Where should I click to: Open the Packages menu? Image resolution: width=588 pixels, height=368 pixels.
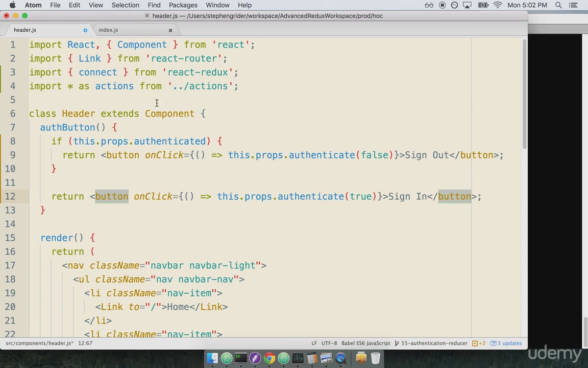183,5
